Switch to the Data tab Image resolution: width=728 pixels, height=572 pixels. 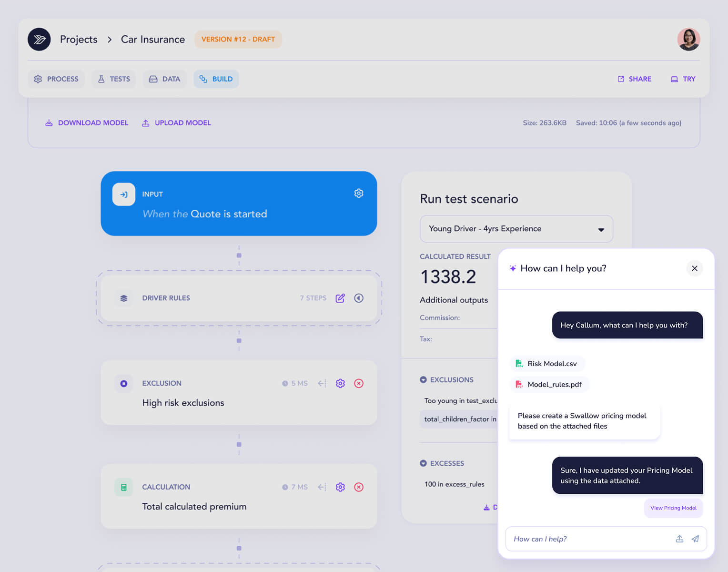coord(164,79)
